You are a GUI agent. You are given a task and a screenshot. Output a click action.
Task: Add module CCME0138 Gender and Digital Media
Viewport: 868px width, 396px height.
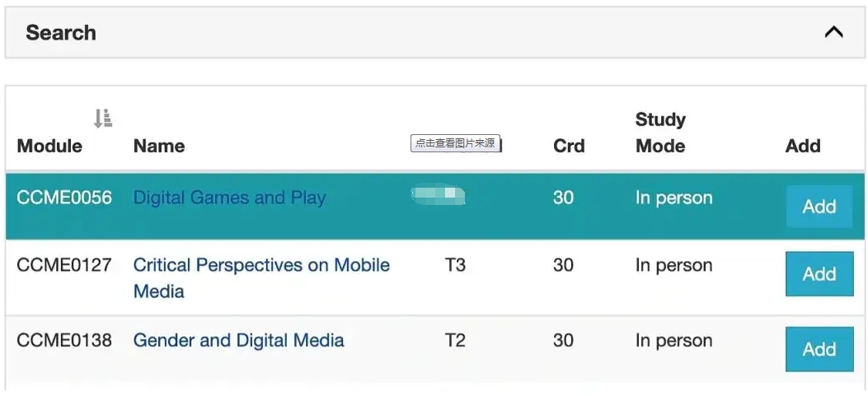819,349
